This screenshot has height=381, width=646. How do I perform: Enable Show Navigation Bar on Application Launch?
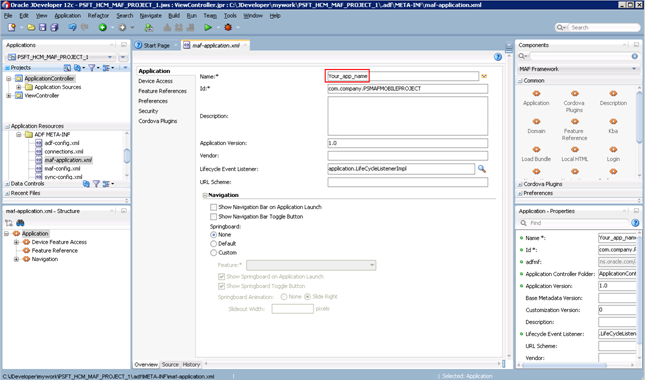(x=213, y=207)
